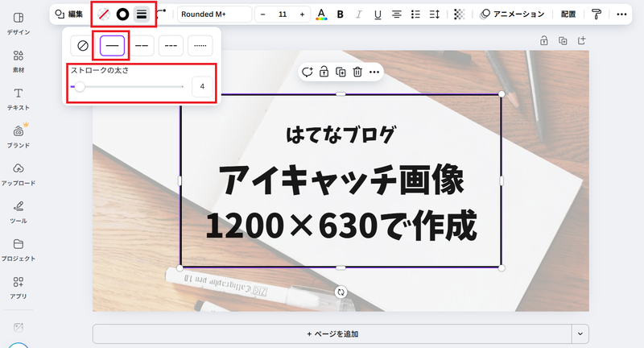
Task: Click ページを追加 add page button
Action: [x=332, y=334]
